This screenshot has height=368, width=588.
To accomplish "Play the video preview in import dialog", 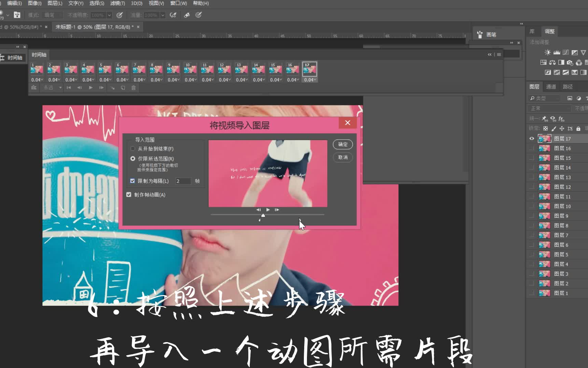I will (x=268, y=210).
